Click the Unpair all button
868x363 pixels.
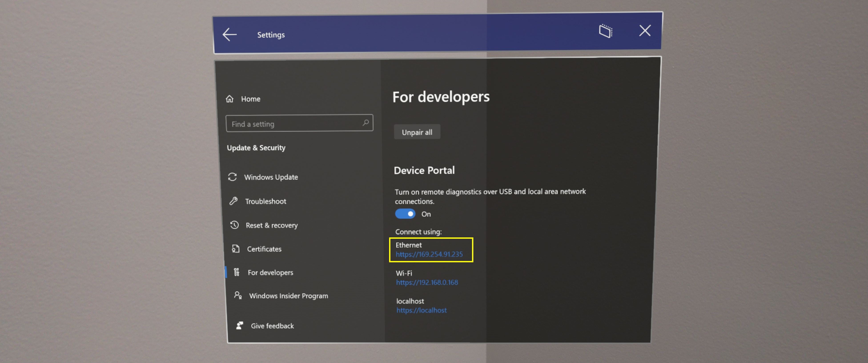coord(417,132)
